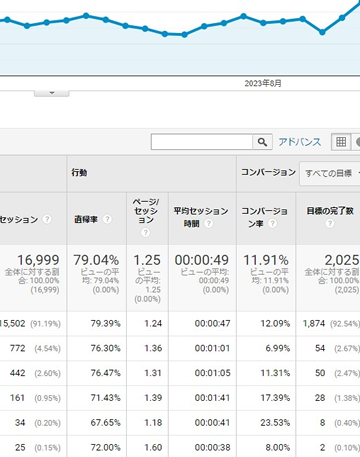The height and width of the screenshot is (457, 360).
Task: Select the total goal completions 2,025
Action: [x=342, y=260]
